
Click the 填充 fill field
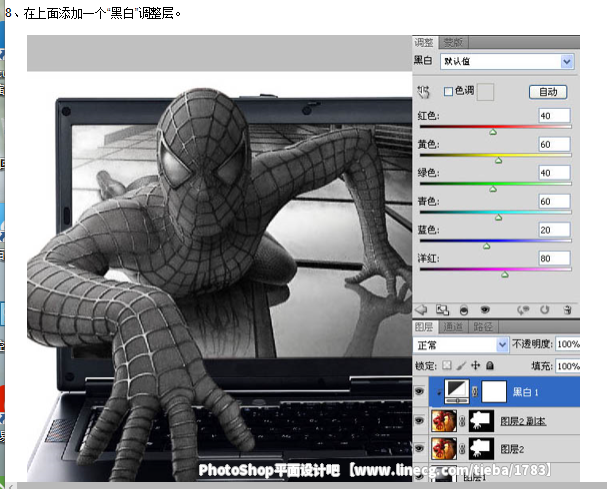568,366
